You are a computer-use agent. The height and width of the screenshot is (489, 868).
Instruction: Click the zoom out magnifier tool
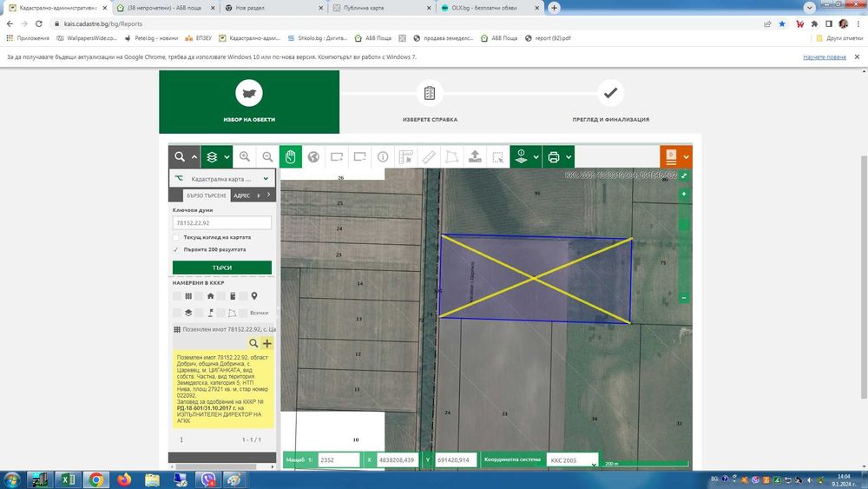267,156
